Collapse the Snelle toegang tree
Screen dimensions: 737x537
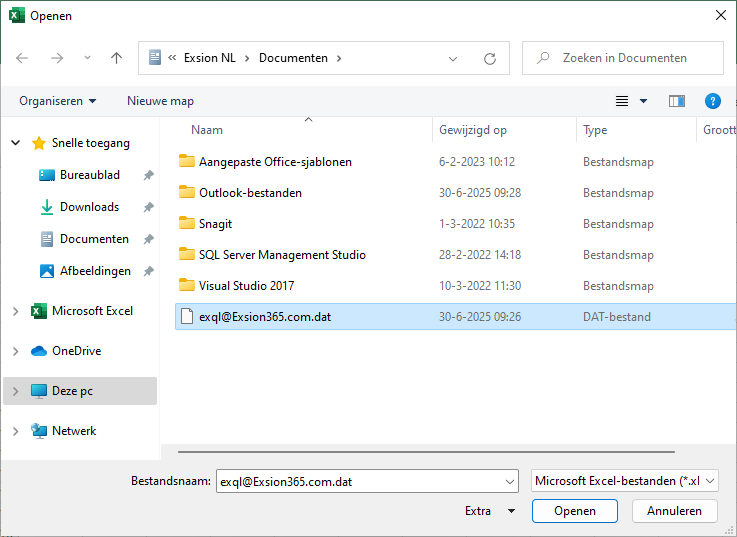[x=16, y=142]
